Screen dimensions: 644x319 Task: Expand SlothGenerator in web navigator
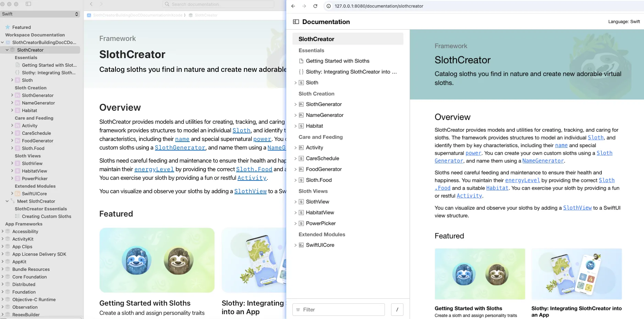(x=295, y=104)
